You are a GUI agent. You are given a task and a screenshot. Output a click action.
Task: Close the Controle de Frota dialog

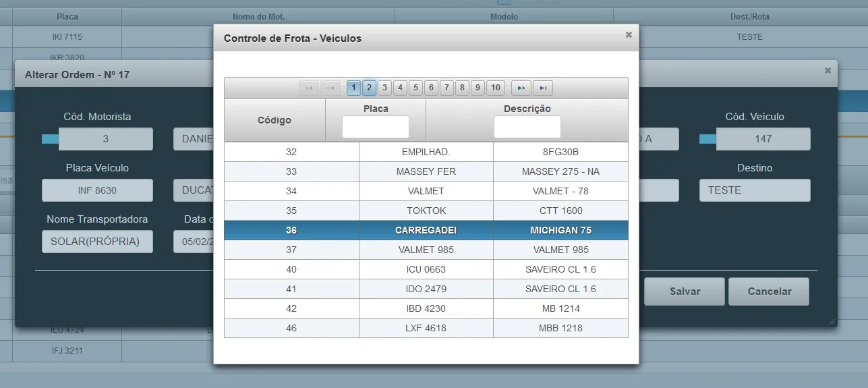coord(629,35)
